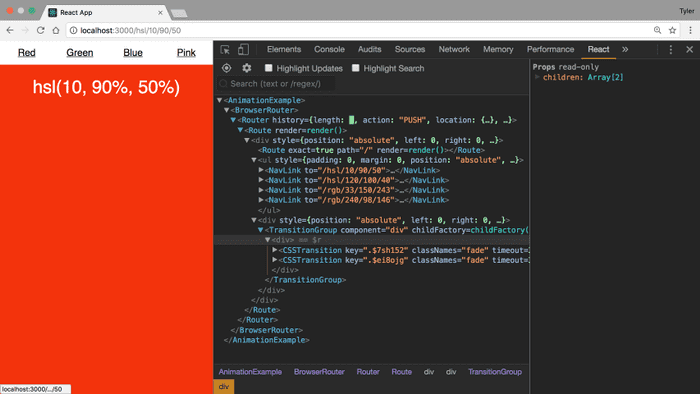
Task: Select the Route exact=true path="/" row
Action: tap(371, 150)
